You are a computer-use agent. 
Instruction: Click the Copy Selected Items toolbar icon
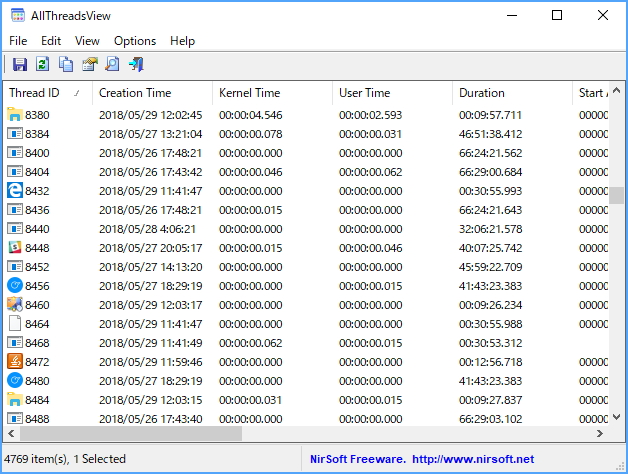[66, 64]
